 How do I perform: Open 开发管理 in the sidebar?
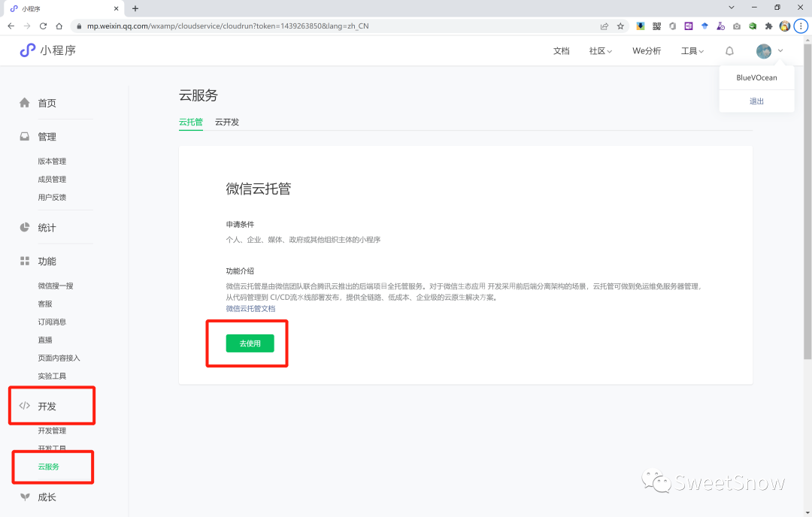[52, 431]
